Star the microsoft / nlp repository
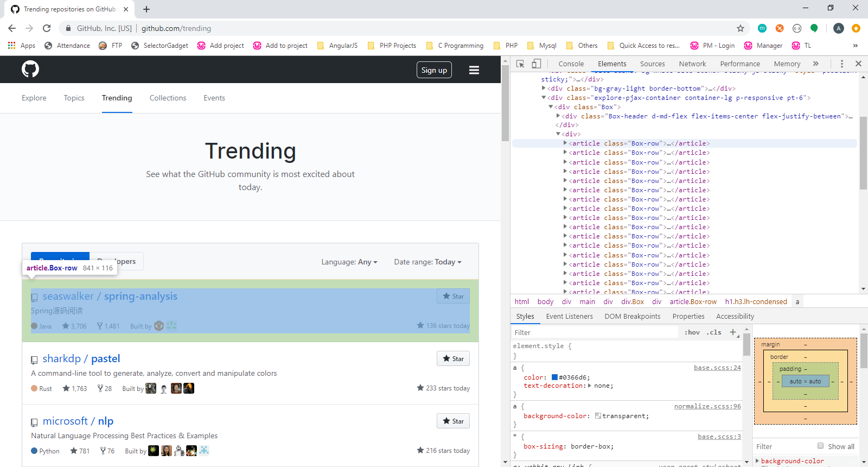Viewport: 868px width, 467px height. tap(453, 421)
